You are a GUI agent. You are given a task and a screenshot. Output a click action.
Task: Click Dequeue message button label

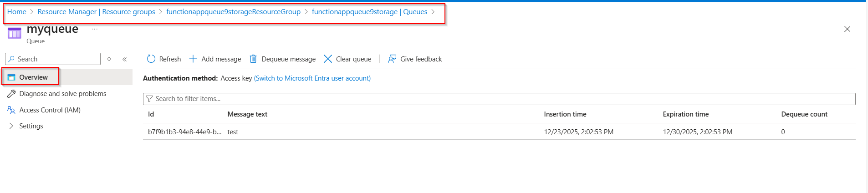pyautogui.click(x=289, y=59)
